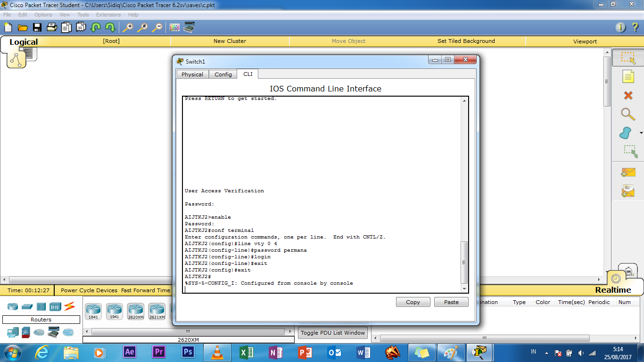The width and height of the screenshot is (644, 362).
Task: Choose the Select tool in right toolbar
Action: tap(628, 58)
